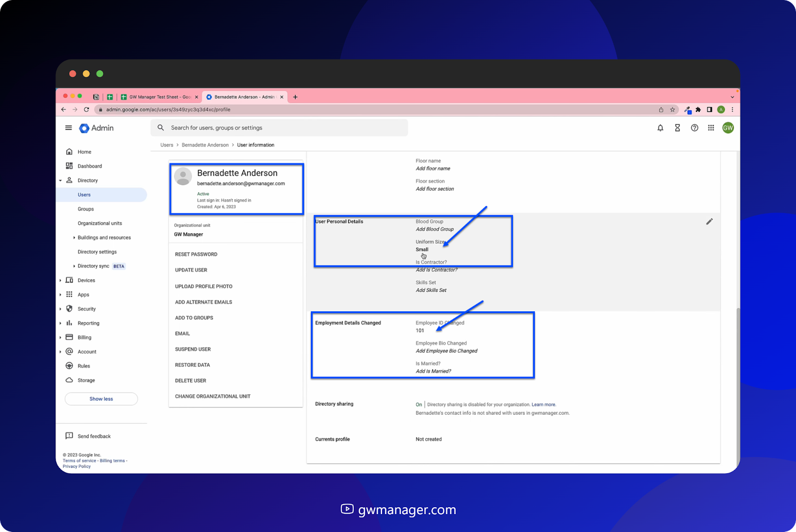The width and height of the screenshot is (796, 532).
Task: Open Terms of service link
Action: pyautogui.click(x=80, y=461)
